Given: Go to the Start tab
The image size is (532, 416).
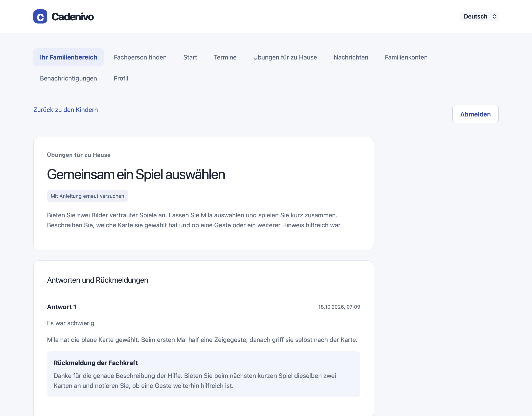Looking at the screenshot, I should [190, 57].
